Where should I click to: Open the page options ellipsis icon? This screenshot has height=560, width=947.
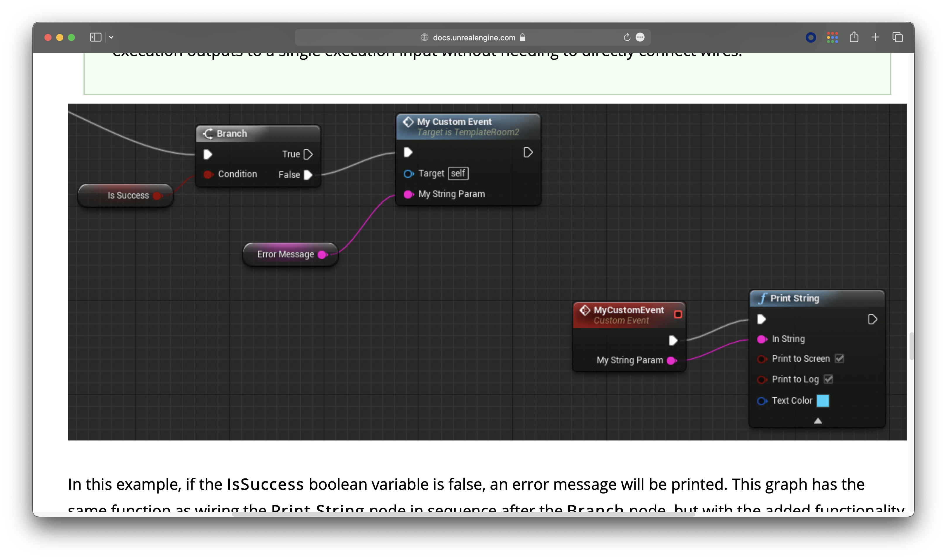pos(640,37)
